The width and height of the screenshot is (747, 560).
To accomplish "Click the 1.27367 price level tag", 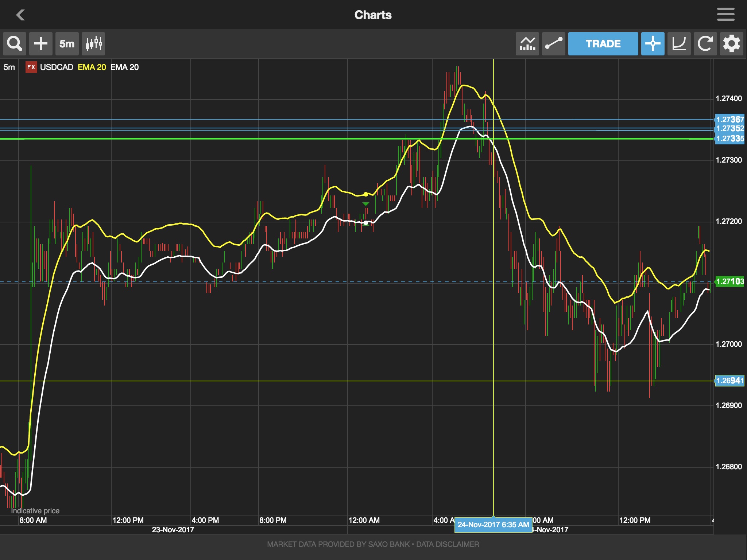I will tap(729, 119).
